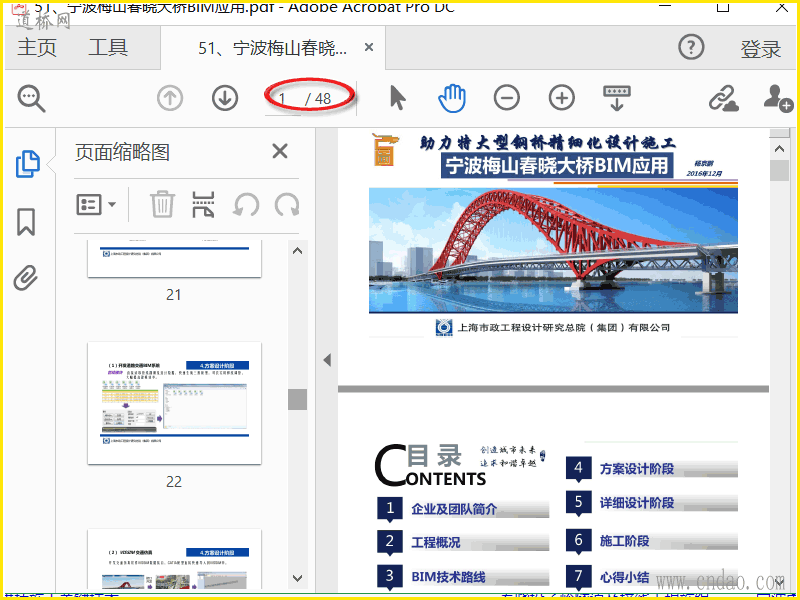Open page thumbnails panel icon in sidebar
Image resolution: width=800 pixels, height=600 pixels.
tap(28, 164)
